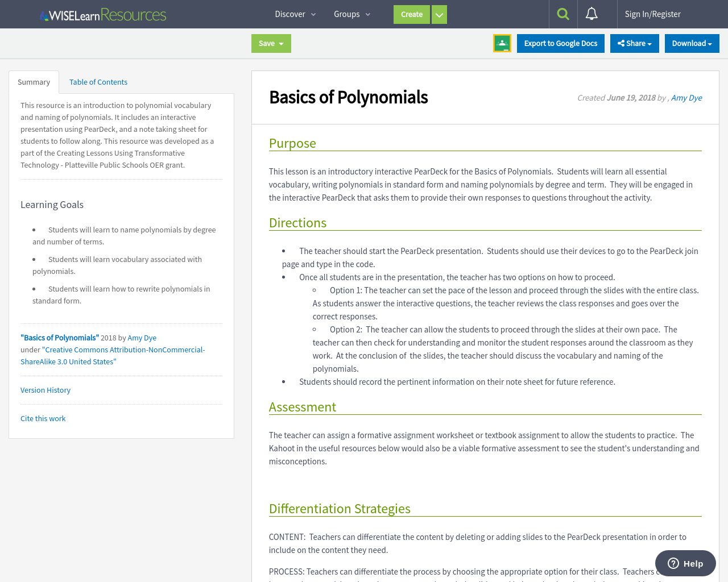The image size is (728, 582).
Task: Expand the Download options
Action: point(692,43)
